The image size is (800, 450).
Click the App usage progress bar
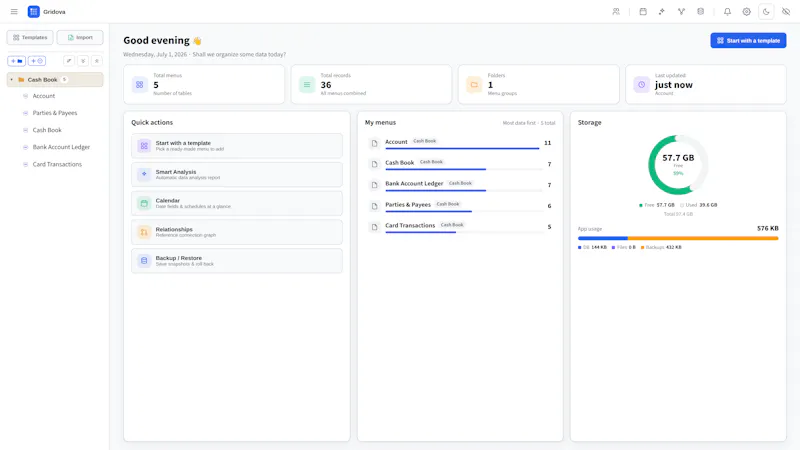pos(678,238)
